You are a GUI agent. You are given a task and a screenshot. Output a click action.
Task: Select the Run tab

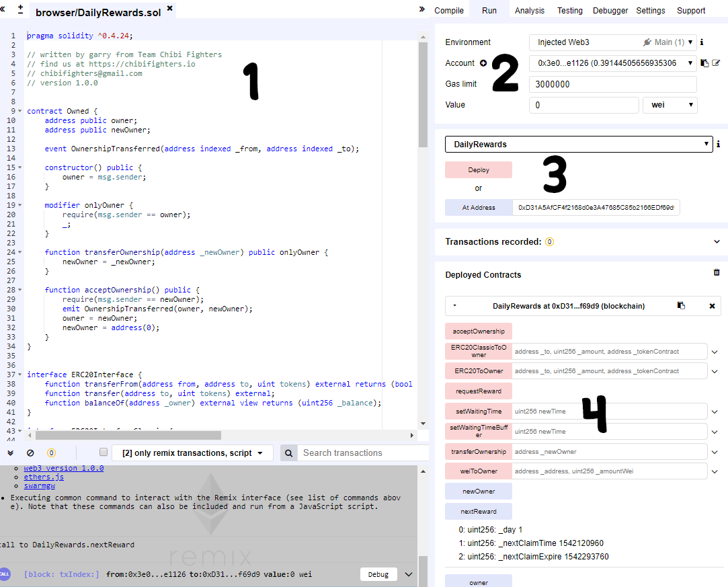tap(489, 10)
